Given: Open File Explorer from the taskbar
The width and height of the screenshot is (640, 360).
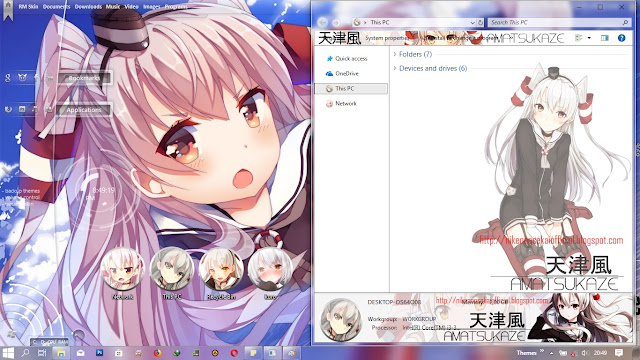Looking at the screenshot, I should [61, 353].
